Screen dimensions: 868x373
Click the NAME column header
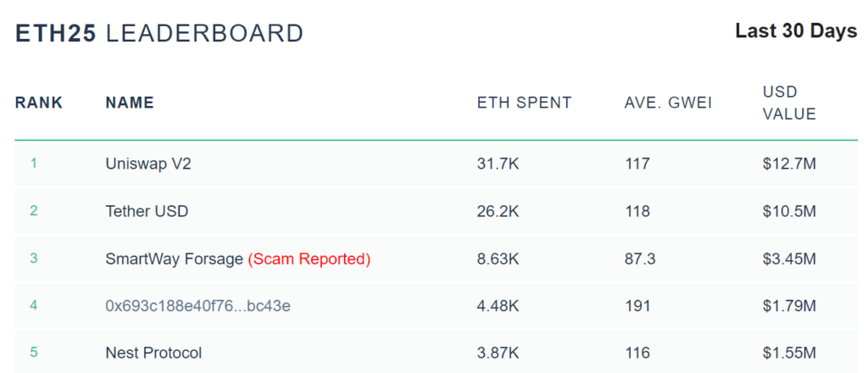coord(130,103)
